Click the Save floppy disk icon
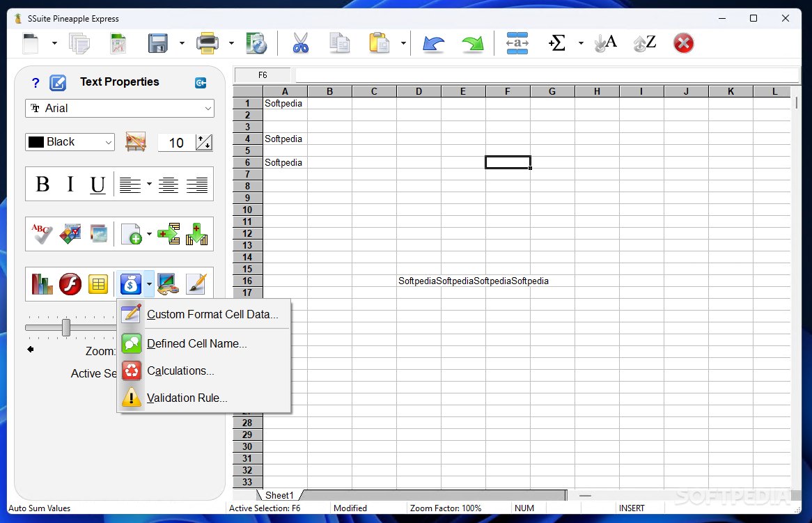 pos(158,43)
